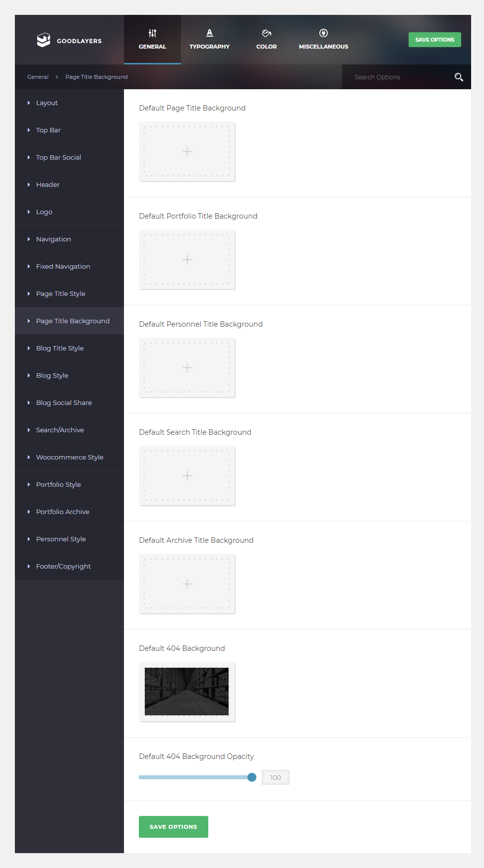
Task: Click the Miscellaneous plug icon
Action: click(x=323, y=33)
